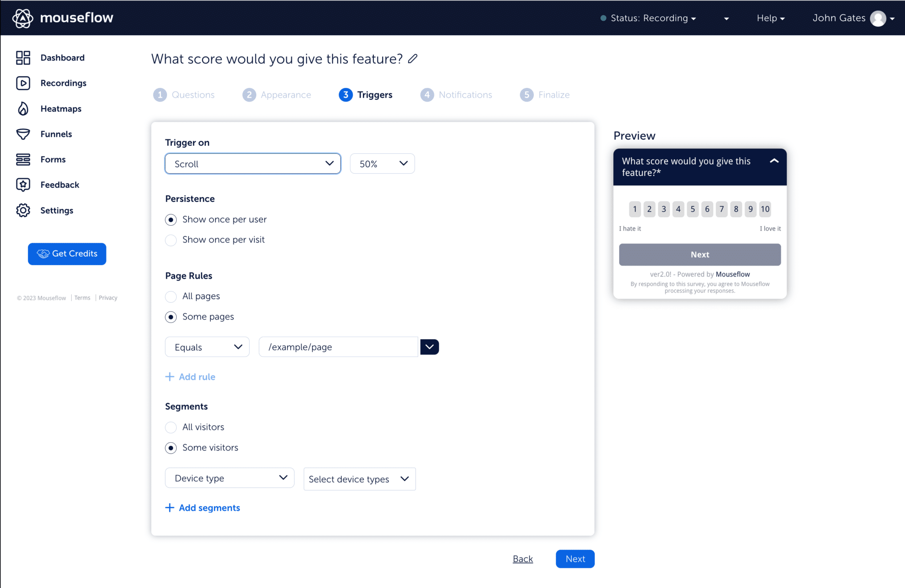This screenshot has width=905, height=588.
Task: Select score 7 in the survey preview
Action: click(x=722, y=209)
